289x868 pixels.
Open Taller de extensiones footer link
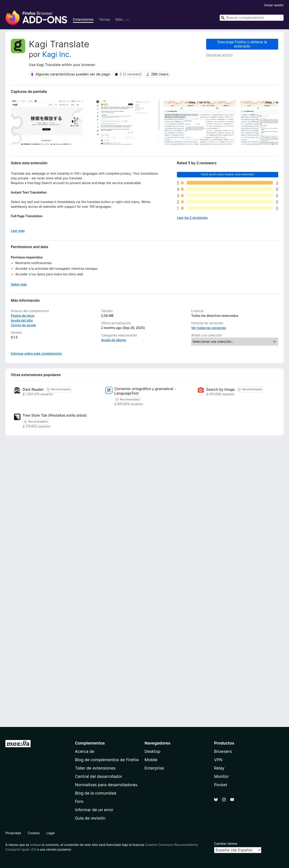click(x=95, y=768)
